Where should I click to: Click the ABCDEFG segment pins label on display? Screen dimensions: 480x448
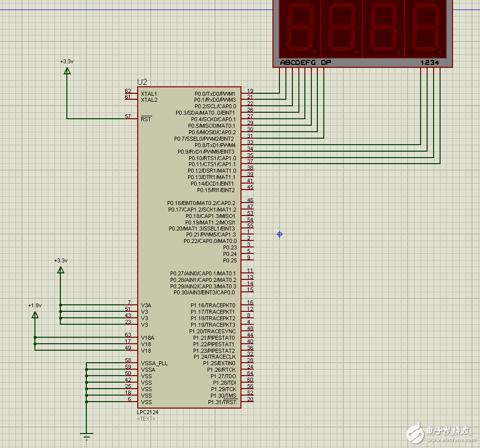[298, 62]
